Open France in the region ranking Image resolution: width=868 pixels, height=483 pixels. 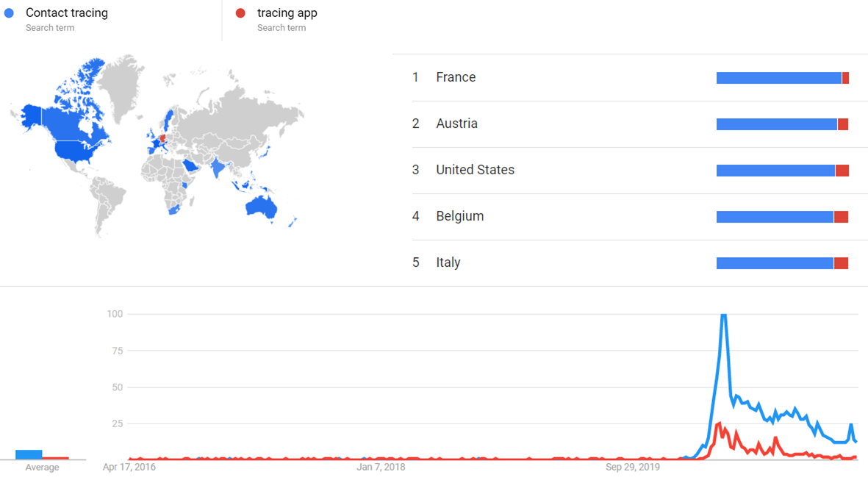[x=456, y=77]
